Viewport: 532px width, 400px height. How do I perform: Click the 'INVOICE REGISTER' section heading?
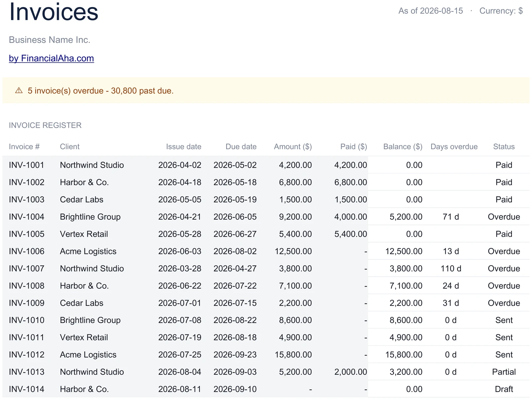point(45,125)
